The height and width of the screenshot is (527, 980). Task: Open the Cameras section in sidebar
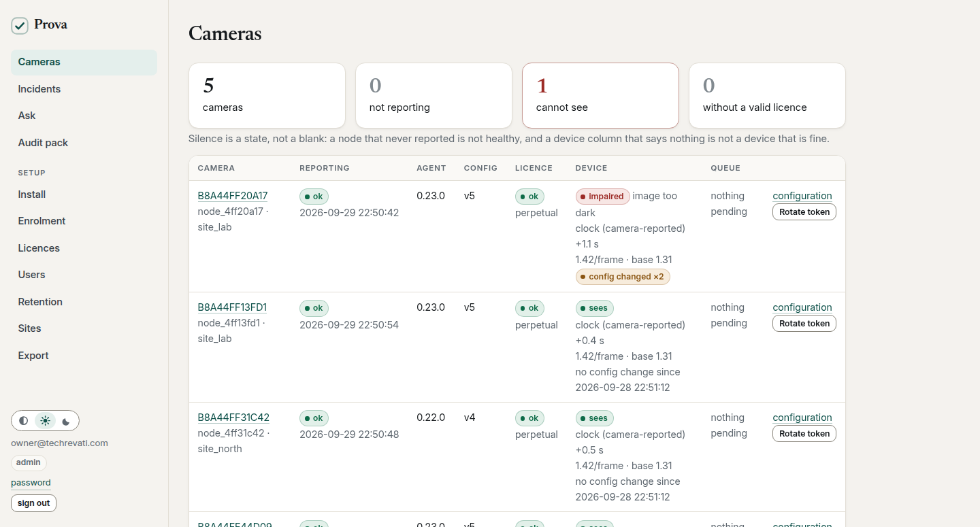pos(84,62)
